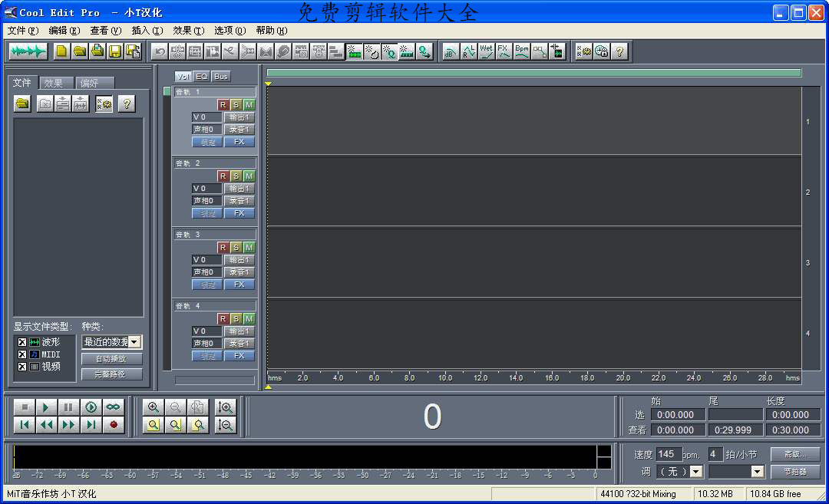This screenshot has height=504, width=829.
Task: Start recording with the red record button
Action: (113, 425)
